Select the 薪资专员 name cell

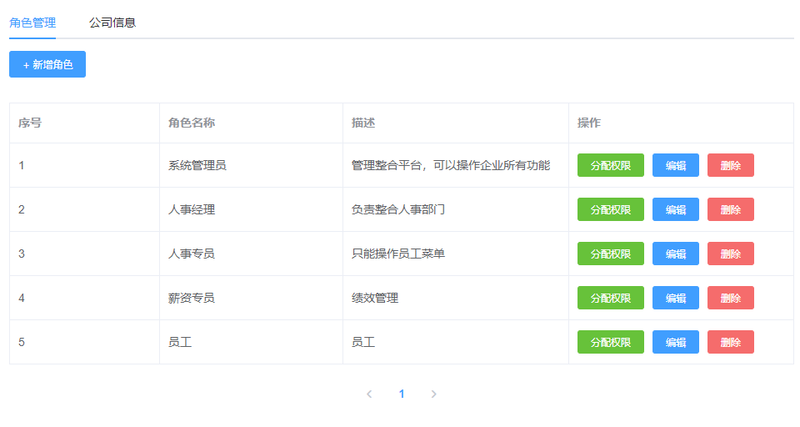[251, 298]
